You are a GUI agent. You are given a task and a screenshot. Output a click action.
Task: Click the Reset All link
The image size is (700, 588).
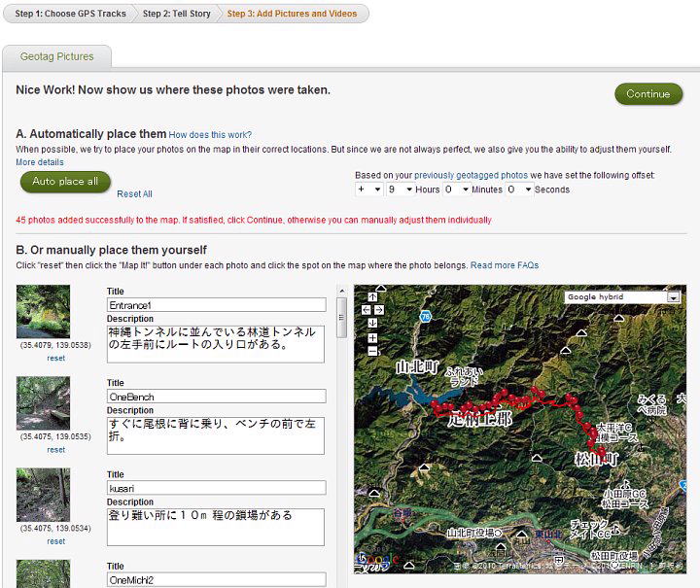tap(134, 194)
